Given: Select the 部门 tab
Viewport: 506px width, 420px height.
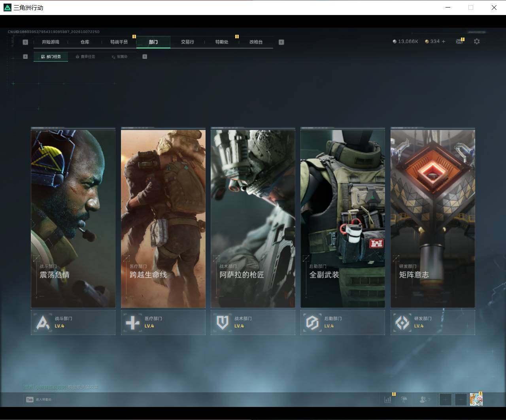Looking at the screenshot, I should [153, 42].
